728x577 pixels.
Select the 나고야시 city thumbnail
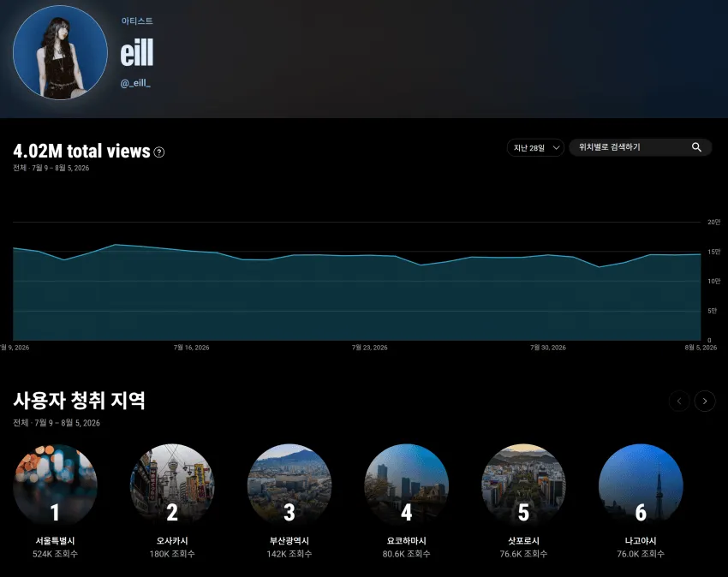(x=641, y=485)
